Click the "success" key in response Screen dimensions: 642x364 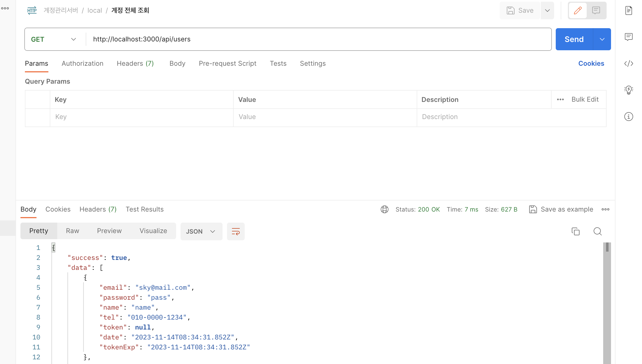(85, 258)
